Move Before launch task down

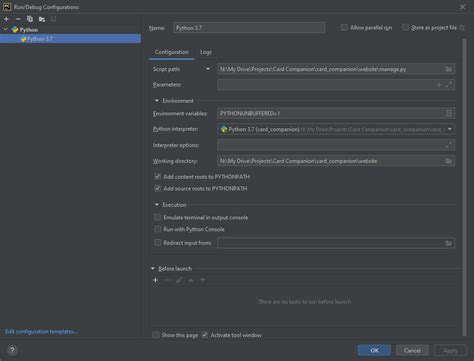[202, 280]
